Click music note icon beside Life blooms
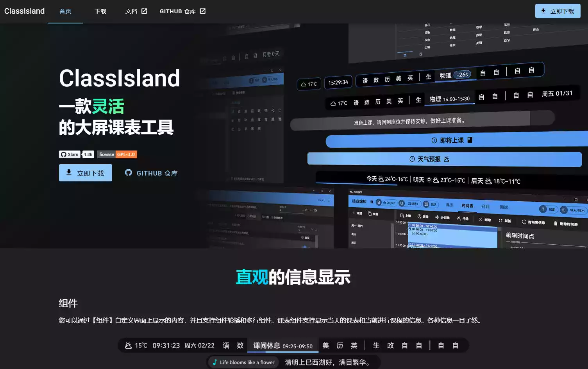This screenshot has height=369, width=588. (x=214, y=362)
